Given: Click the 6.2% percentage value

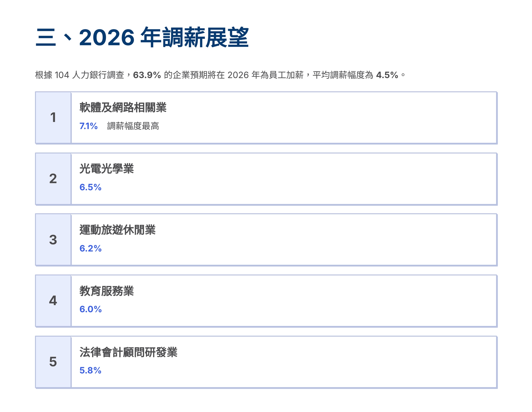Looking at the screenshot, I should [x=90, y=248].
